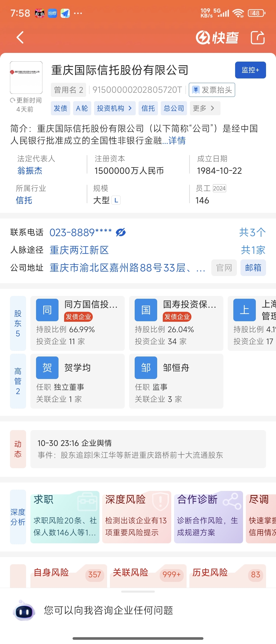Screen dimensions: 276x644
Task: Open 历史风险 83 tab
Action: tap(228, 576)
